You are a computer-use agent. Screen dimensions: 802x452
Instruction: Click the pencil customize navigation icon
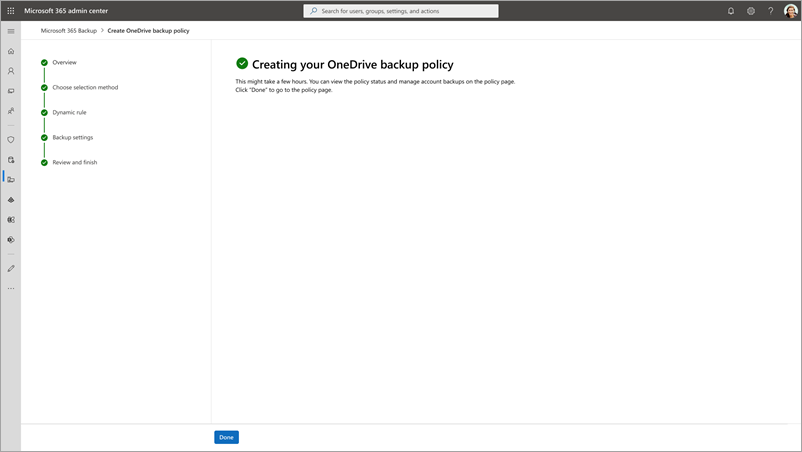(x=11, y=268)
